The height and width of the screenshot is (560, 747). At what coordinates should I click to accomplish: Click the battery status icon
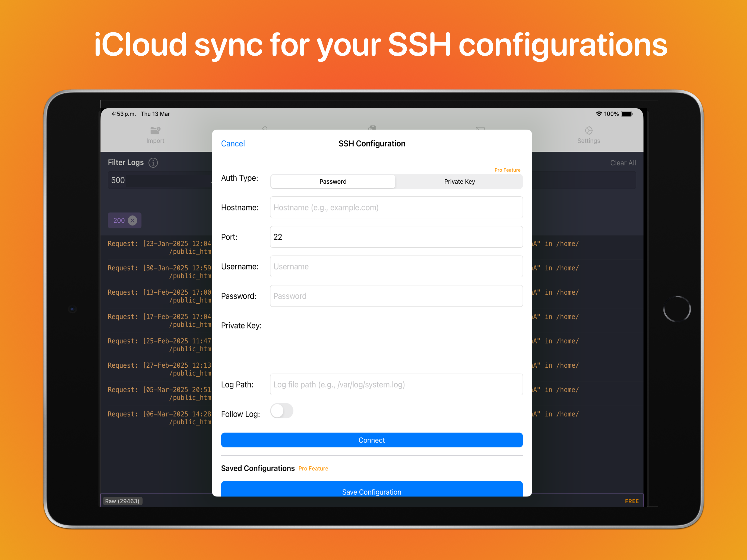click(627, 114)
